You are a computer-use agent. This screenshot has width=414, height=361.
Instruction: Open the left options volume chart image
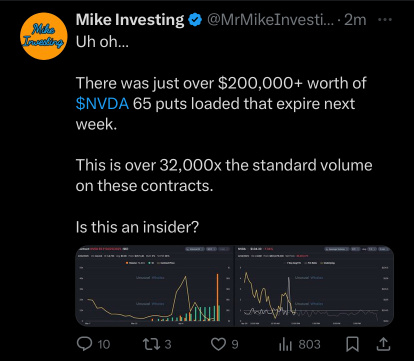[155, 286]
